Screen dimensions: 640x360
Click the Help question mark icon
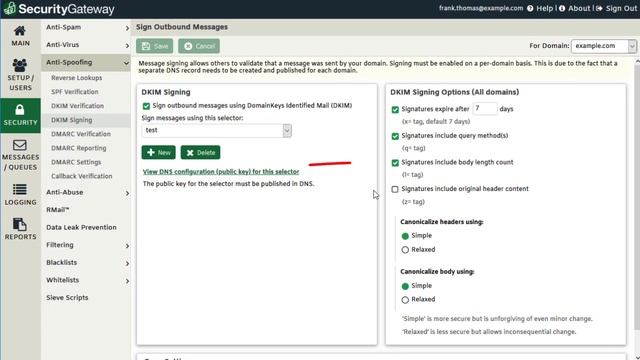click(530, 8)
